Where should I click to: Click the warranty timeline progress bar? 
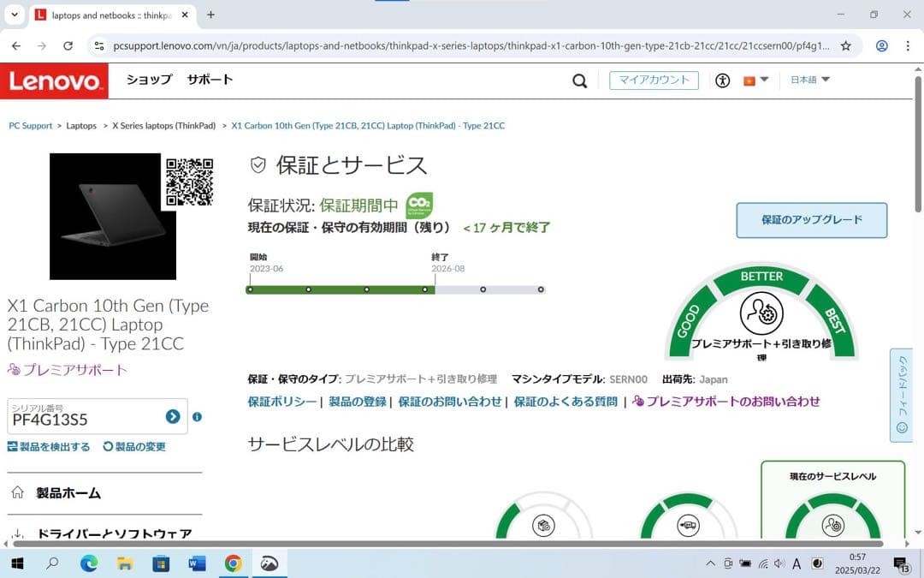(394, 289)
